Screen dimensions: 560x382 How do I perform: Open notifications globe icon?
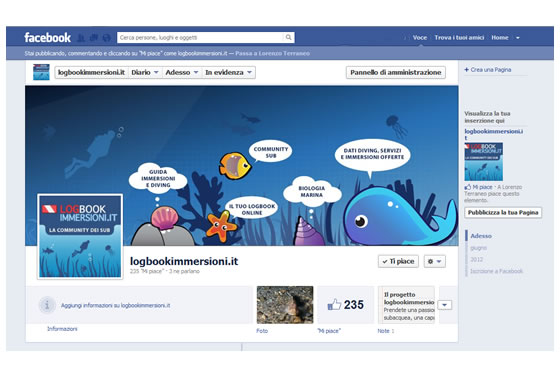106,37
